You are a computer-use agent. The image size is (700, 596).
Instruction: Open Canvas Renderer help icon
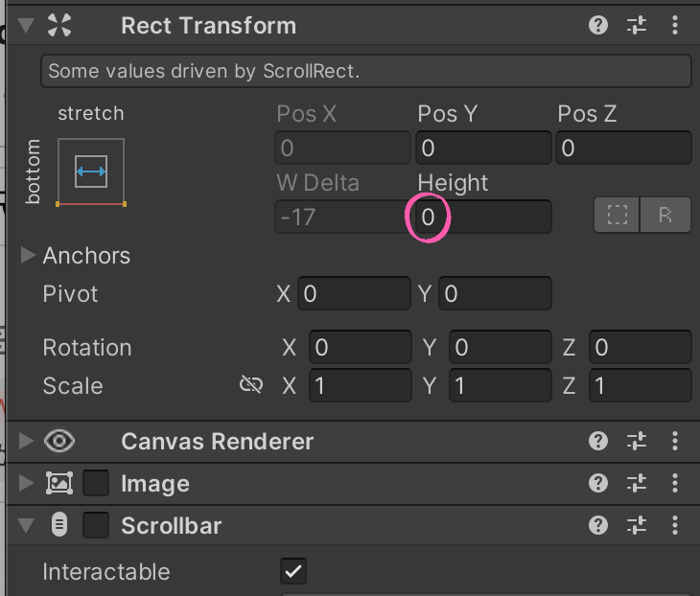598,441
